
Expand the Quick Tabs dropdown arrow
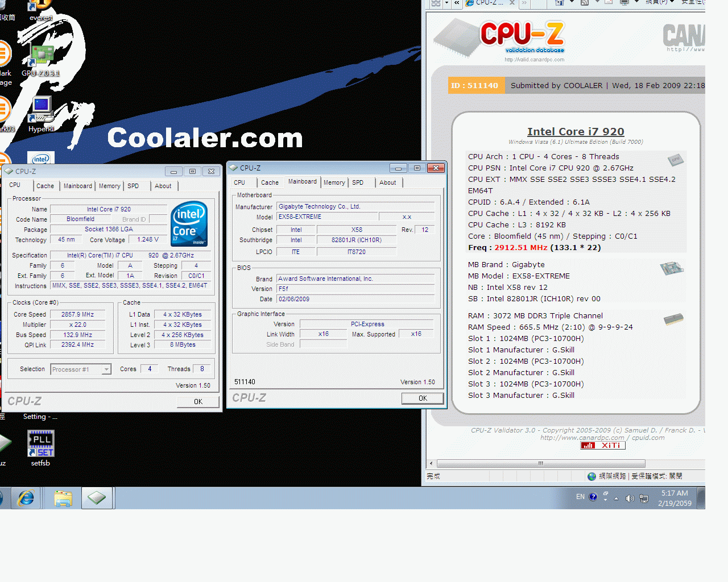tap(447, 3)
